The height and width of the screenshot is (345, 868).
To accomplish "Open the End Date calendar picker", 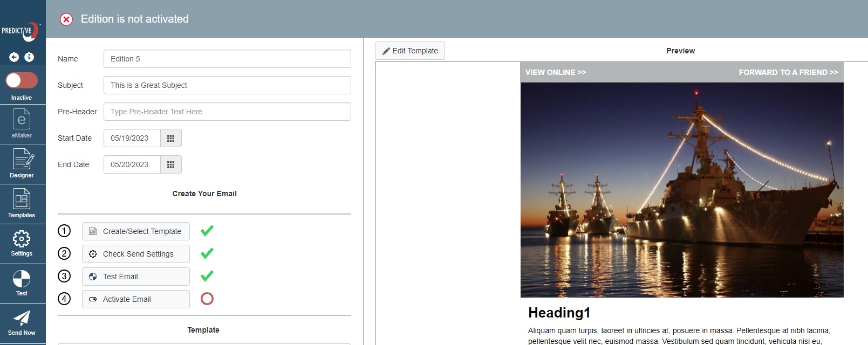I will pos(170,164).
